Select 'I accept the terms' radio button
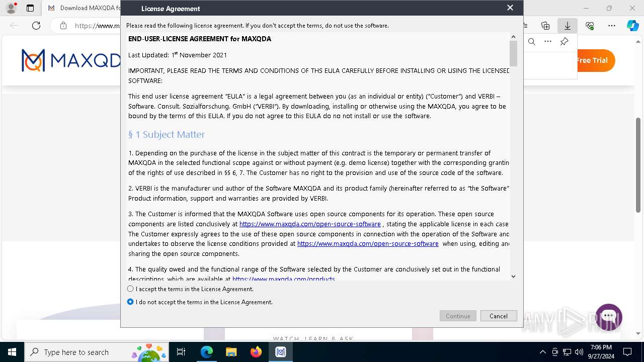 (x=130, y=289)
